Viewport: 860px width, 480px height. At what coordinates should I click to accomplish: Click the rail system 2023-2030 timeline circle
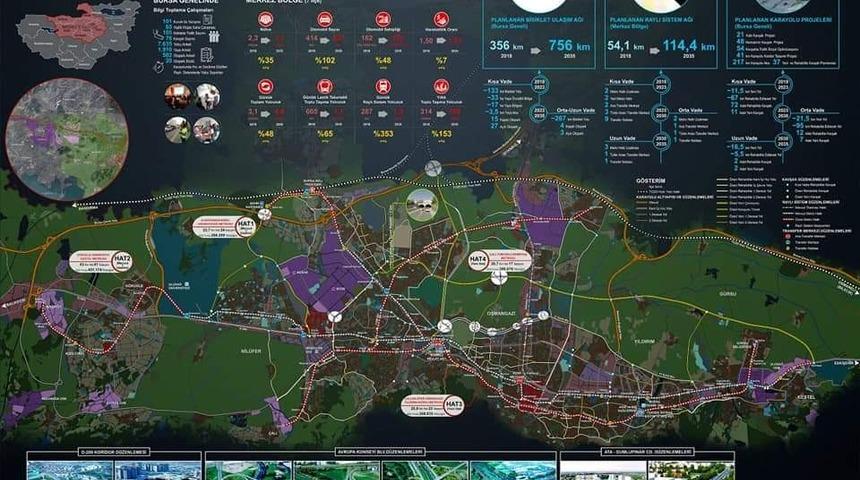tap(661, 113)
